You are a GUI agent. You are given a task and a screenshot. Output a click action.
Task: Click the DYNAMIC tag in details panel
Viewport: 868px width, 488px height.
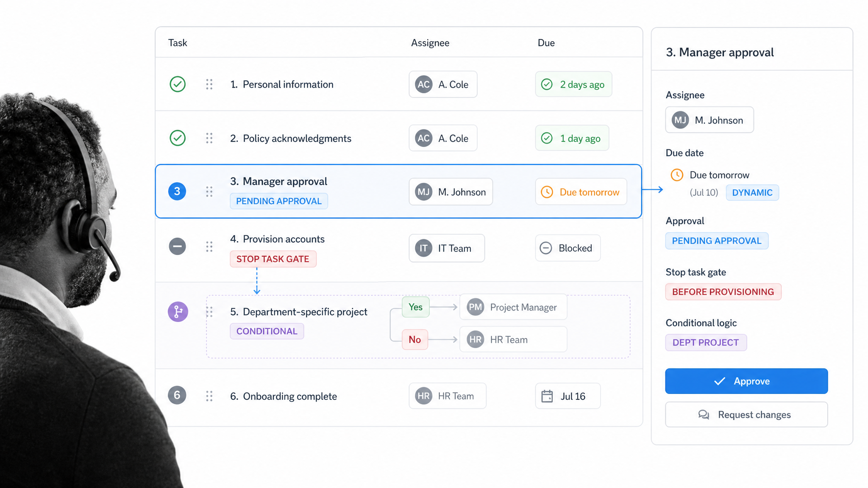click(x=752, y=193)
